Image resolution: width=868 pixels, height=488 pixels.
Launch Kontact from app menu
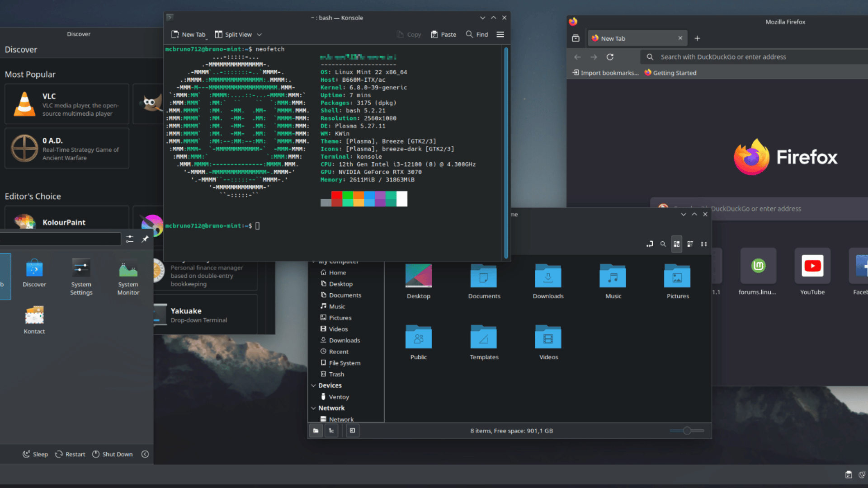34,320
